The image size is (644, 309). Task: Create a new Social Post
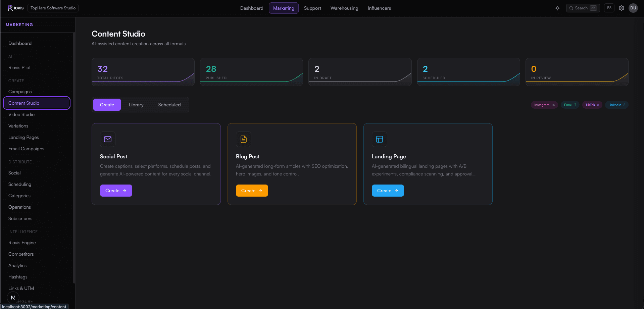click(116, 191)
